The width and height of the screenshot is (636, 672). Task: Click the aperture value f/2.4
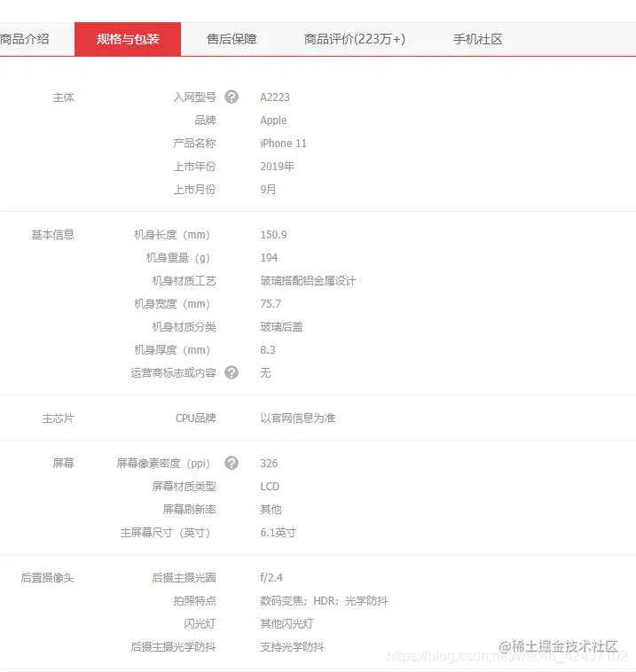[x=271, y=578]
